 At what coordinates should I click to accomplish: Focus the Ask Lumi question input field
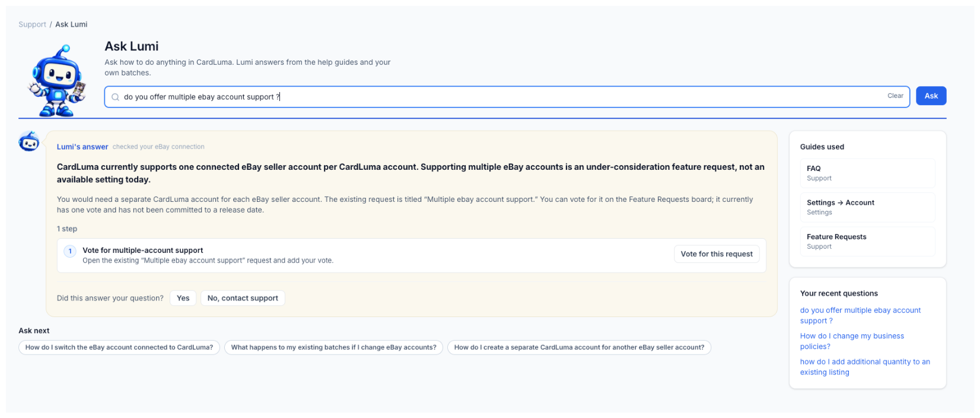(x=507, y=97)
